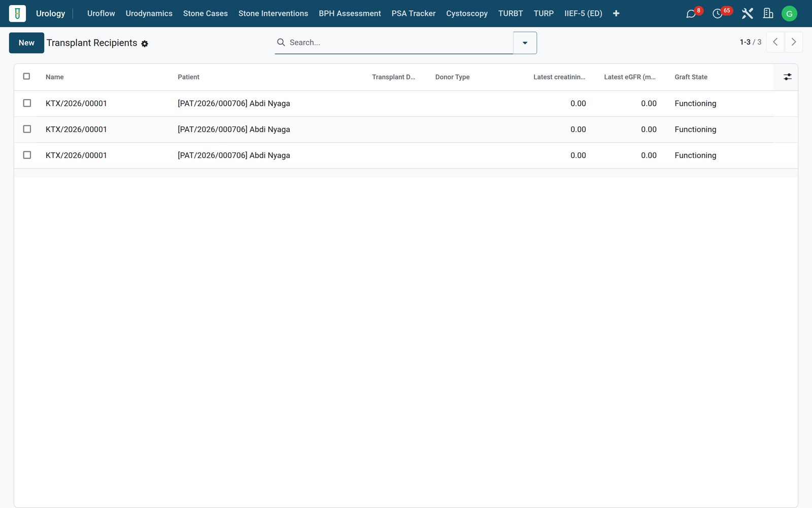
Task: Open the Stone Interventions menu
Action: 273,14
